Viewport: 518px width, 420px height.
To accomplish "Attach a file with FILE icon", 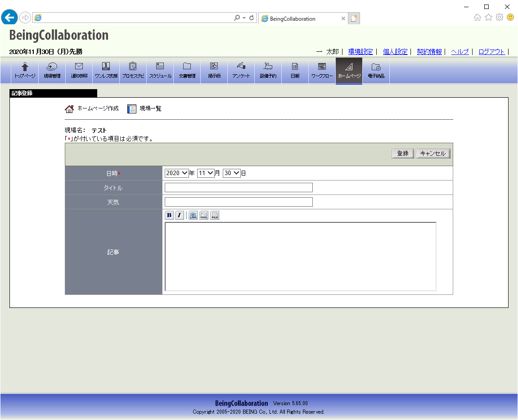I will [215, 215].
